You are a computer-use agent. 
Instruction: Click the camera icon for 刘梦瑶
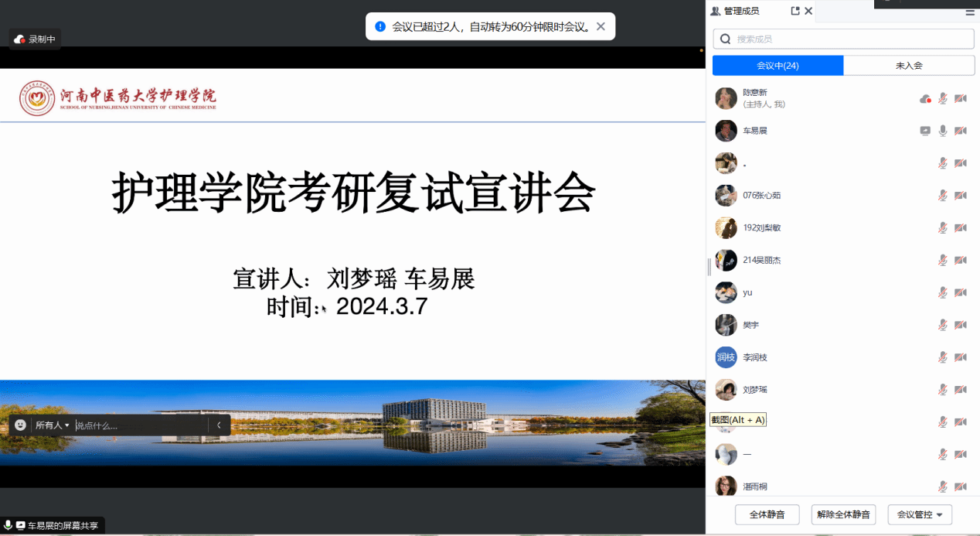(x=961, y=390)
